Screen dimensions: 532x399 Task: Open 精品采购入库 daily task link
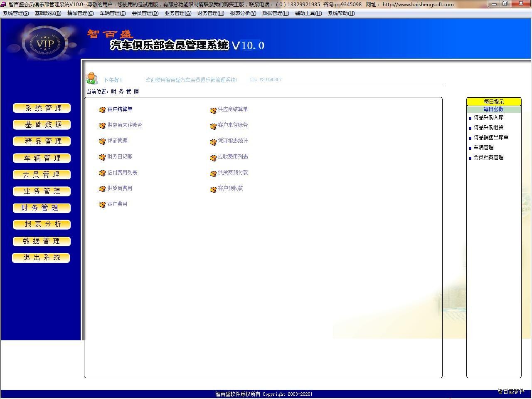tap(488, 117)
